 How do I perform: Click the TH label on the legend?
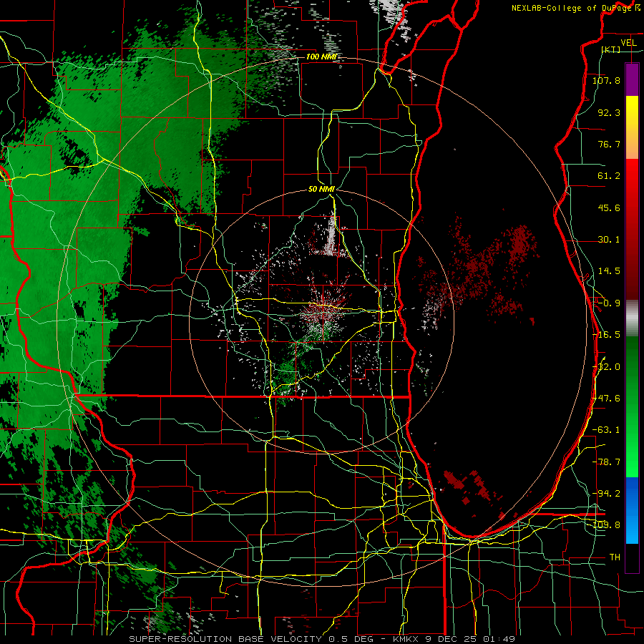pyautogui.click(x=615, y=557)
